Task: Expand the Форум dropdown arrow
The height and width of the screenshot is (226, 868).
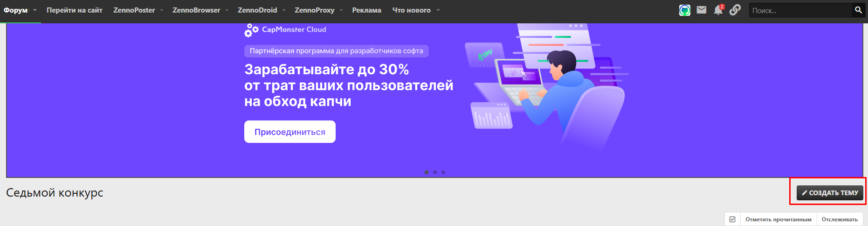Action: pyautogui.click(x=35, y=10)
